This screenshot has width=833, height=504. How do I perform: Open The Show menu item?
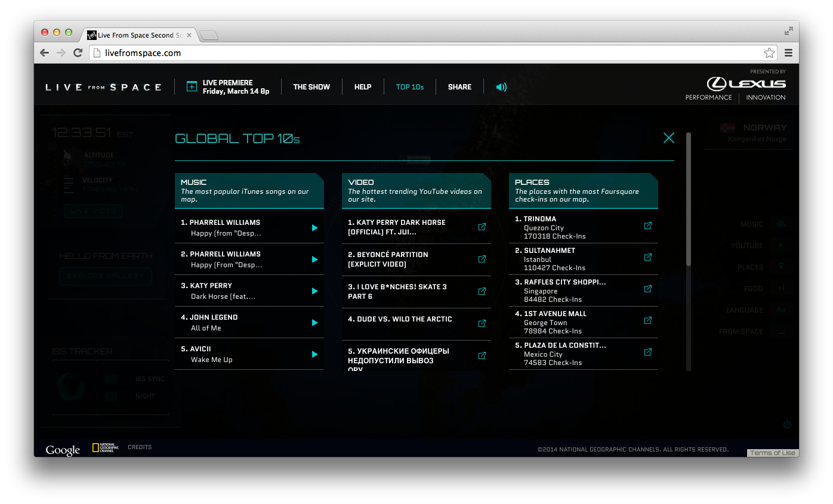click(x=311, y=87)
